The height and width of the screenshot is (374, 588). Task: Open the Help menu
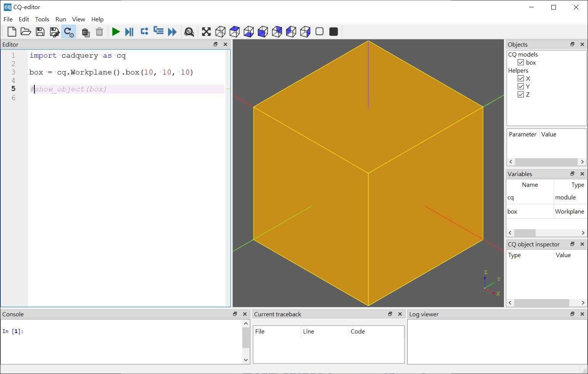point(97,19)
